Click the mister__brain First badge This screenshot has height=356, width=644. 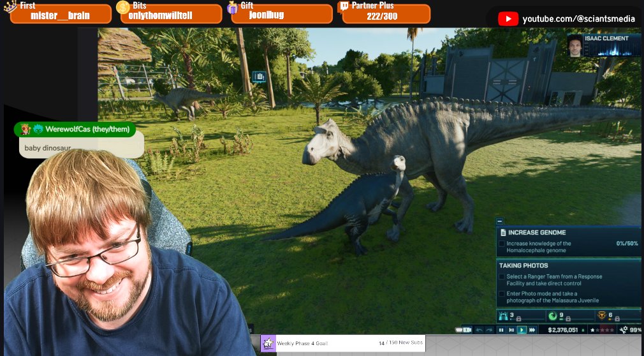point(61,15)
